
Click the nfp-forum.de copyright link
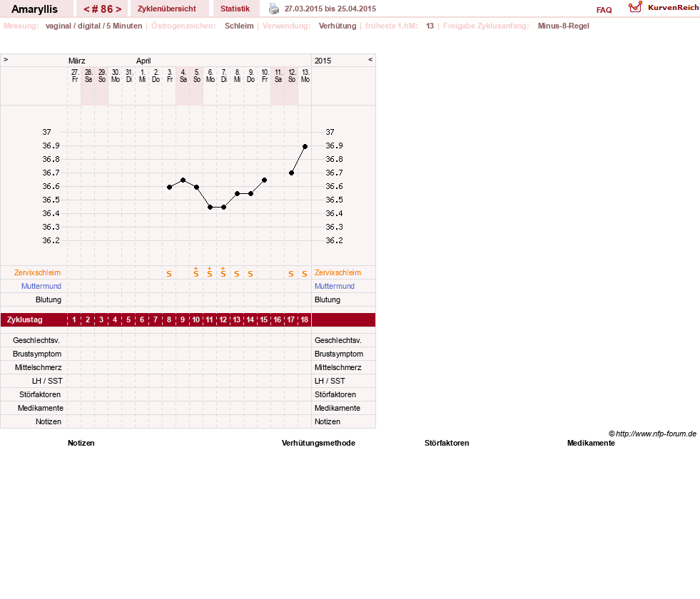point(652,434)
